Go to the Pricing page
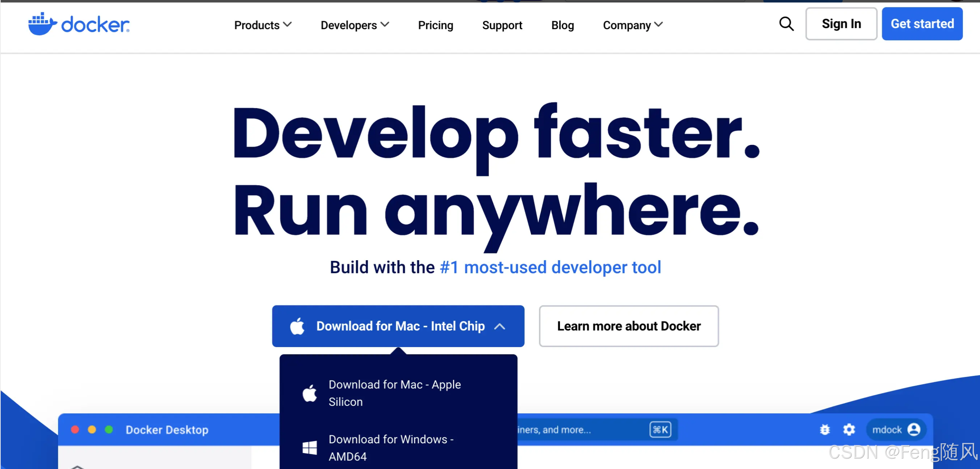 (435, 25)
